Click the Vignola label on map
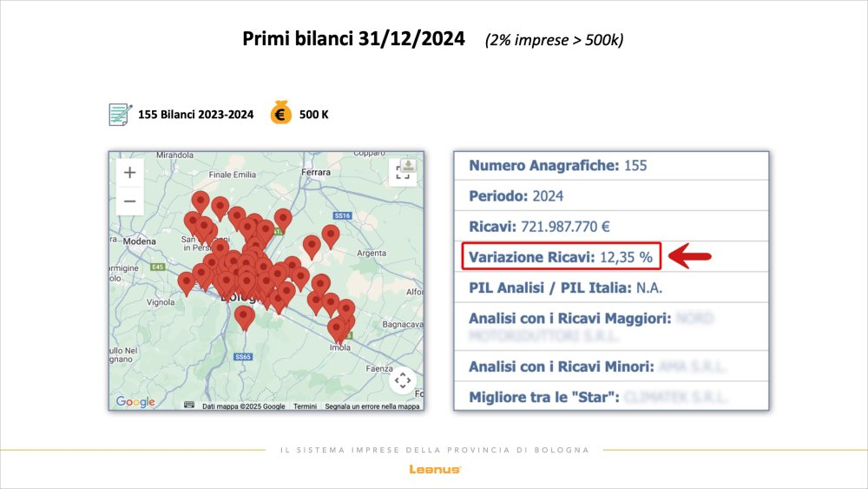 (x=161, y=302)
